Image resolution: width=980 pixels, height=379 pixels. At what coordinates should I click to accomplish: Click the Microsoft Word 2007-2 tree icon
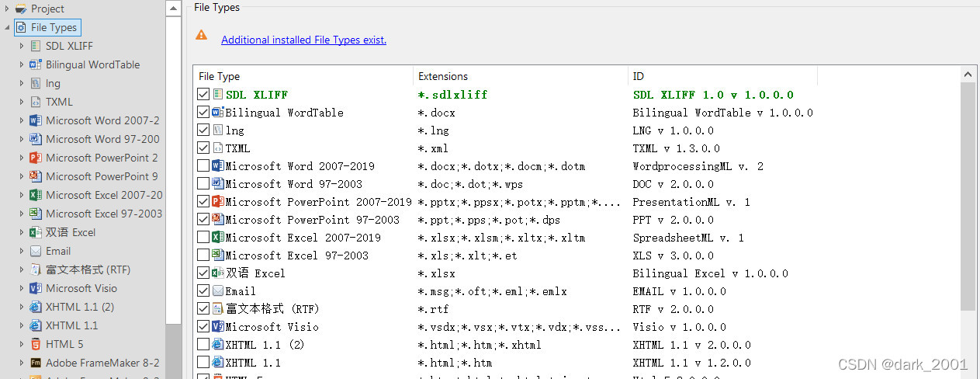click(x=35, y=120)
